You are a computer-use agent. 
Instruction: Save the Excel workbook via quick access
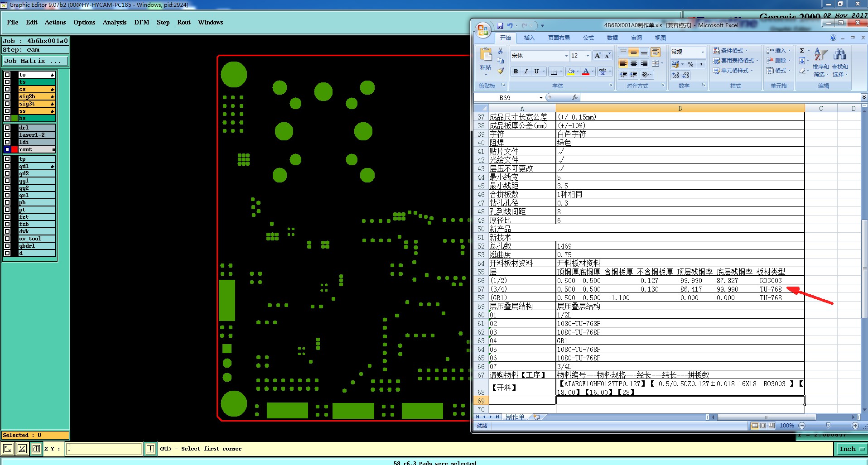click(500, 26)
